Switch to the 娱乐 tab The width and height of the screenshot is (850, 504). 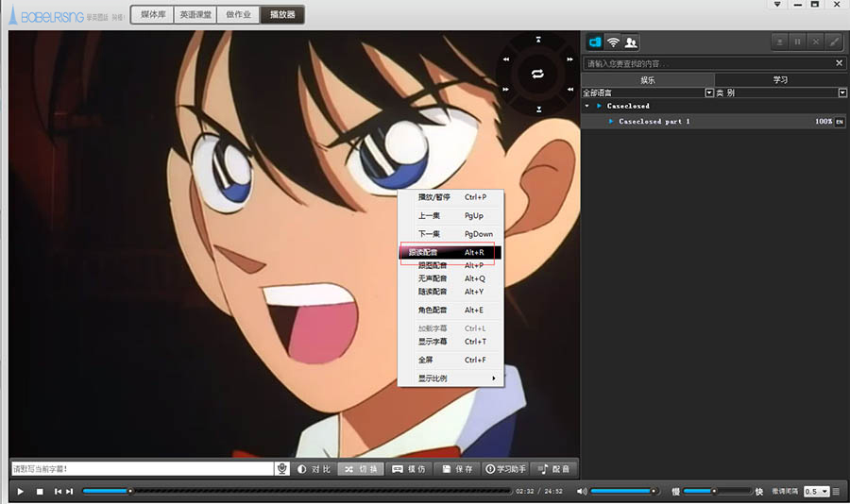click(648, 79)
